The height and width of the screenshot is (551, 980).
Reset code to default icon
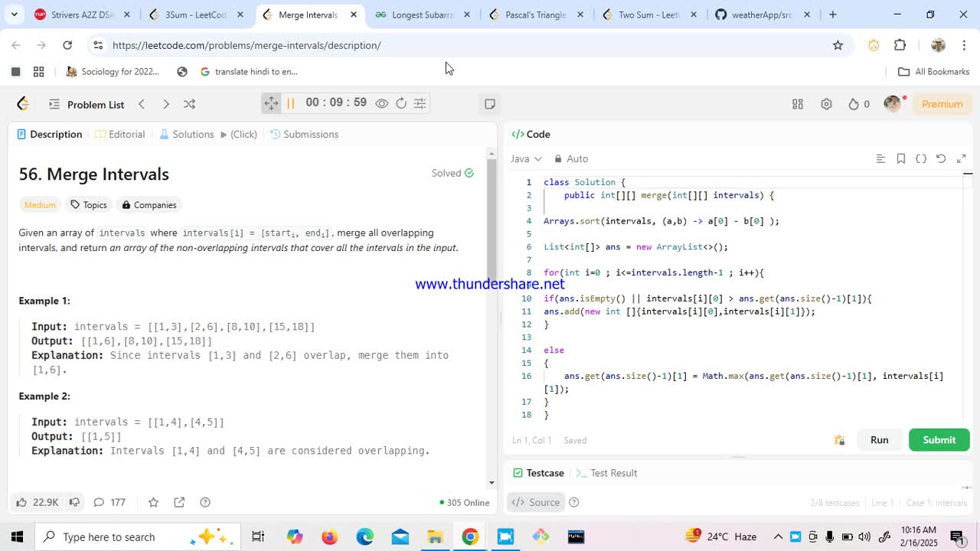click(941, 158)
